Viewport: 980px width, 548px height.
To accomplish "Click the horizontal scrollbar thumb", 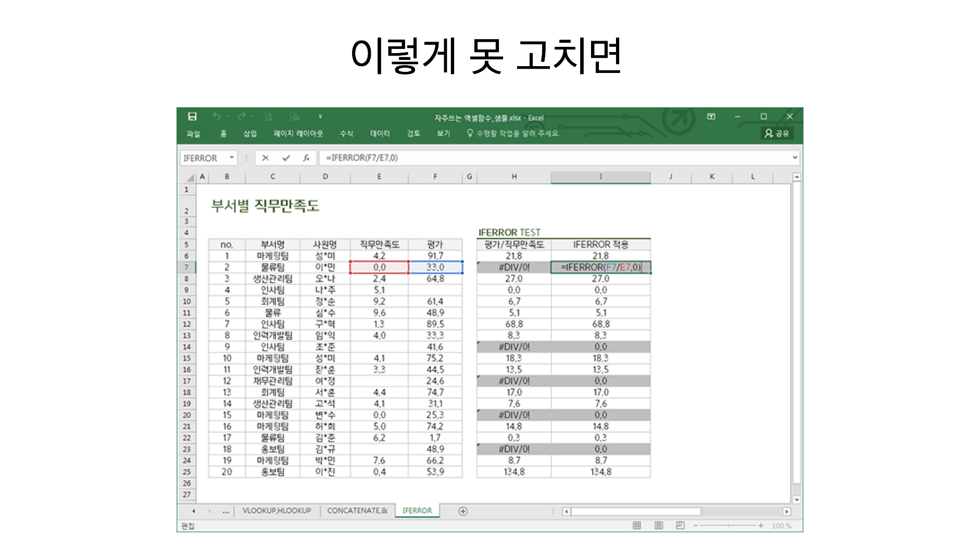I will [x=636, y=512].
